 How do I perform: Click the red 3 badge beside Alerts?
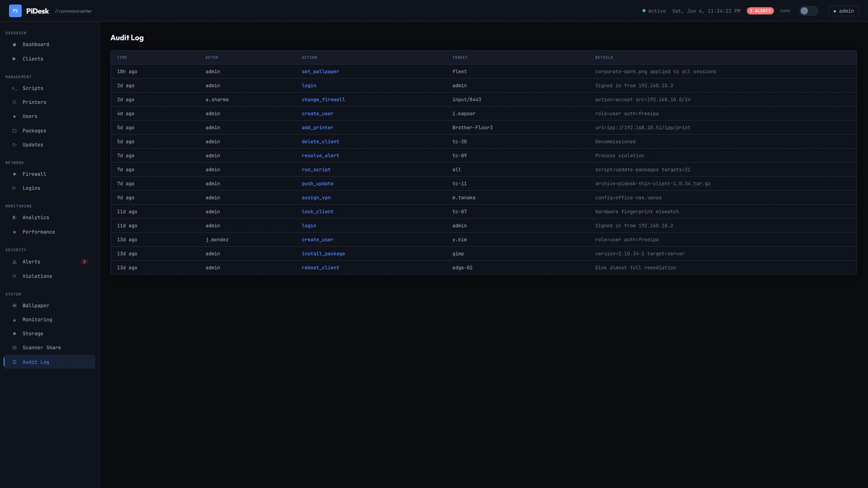84,262
